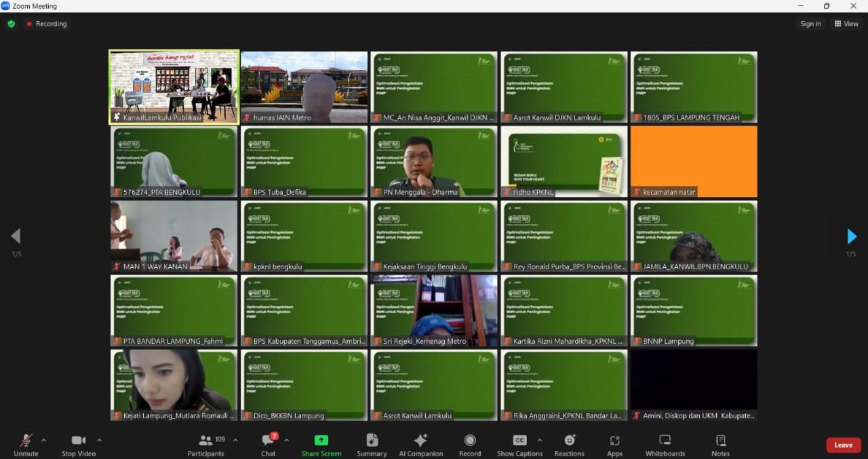
Task: Stop Video camera
Action: tap(79, 444)
